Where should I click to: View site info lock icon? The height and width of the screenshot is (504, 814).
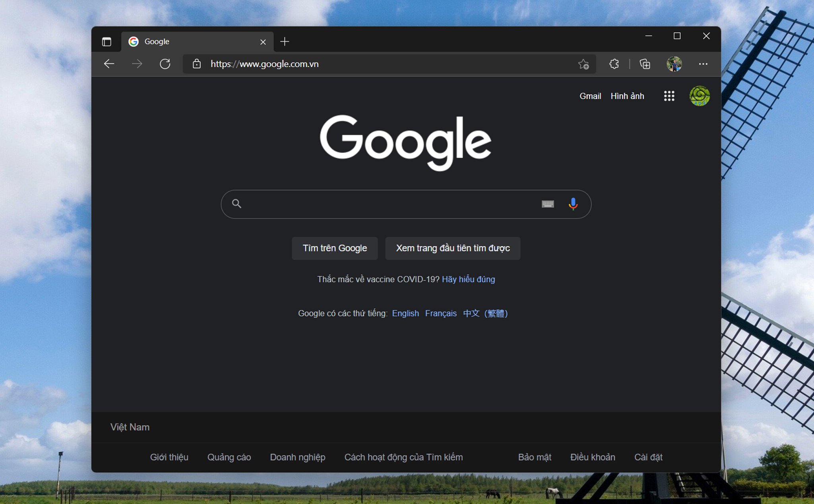pyautogui.click(x=197, y=64)
